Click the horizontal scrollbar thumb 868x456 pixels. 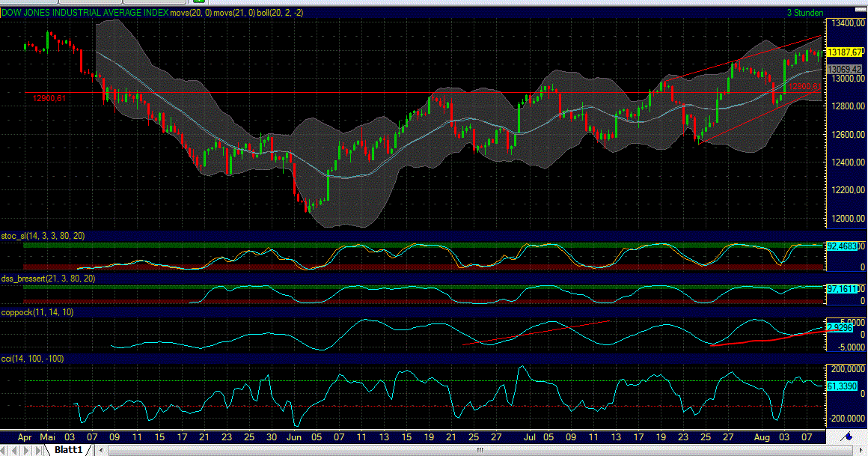[x=480, y=450]
